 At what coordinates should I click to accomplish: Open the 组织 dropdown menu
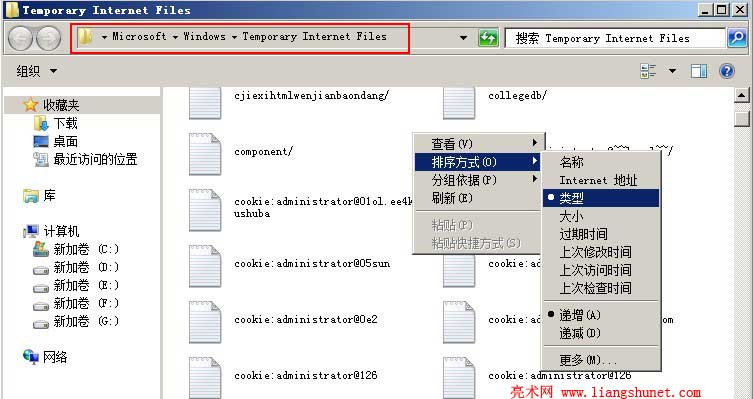pos(37,72)
